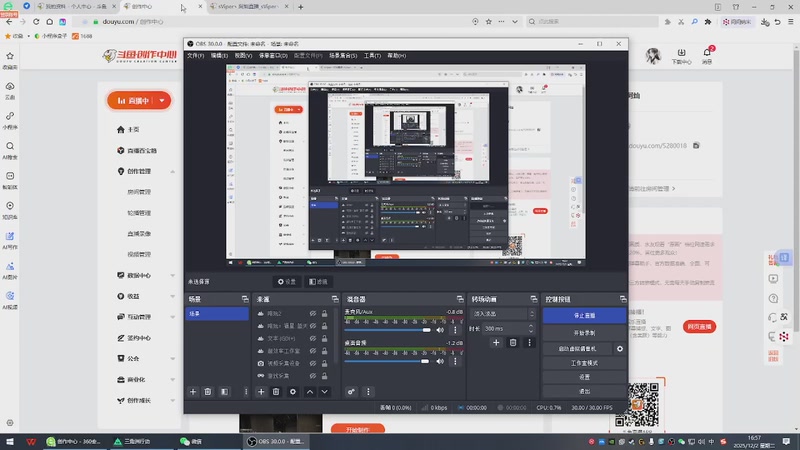Open scene filters icon in Scenes panel
The height and width of the screenshot is (450, 800).
(224, 392)
